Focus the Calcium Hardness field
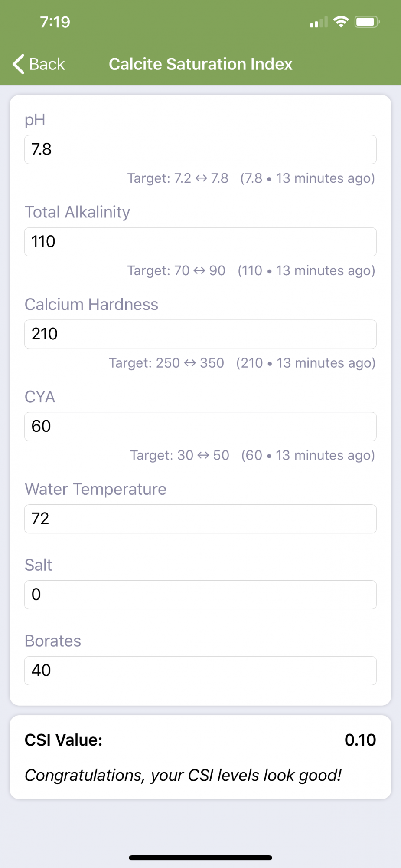The width and height of the screenshot is (401, 868). coord(200,334)
